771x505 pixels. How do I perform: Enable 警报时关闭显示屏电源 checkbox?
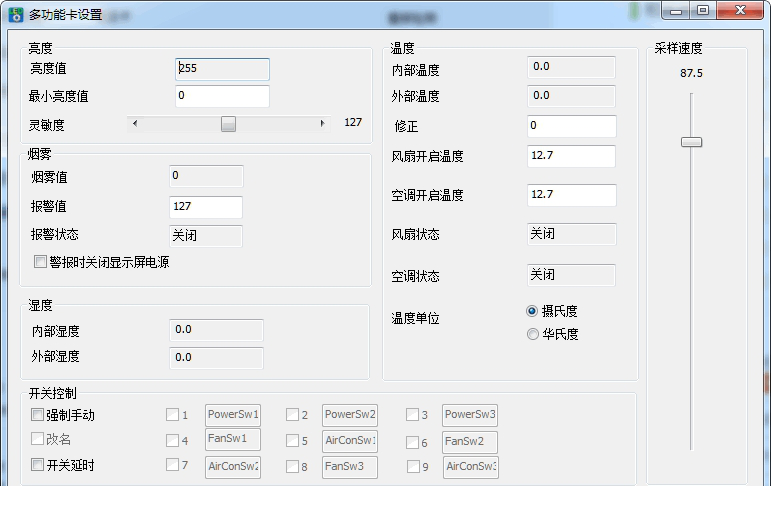coord(40,262)
